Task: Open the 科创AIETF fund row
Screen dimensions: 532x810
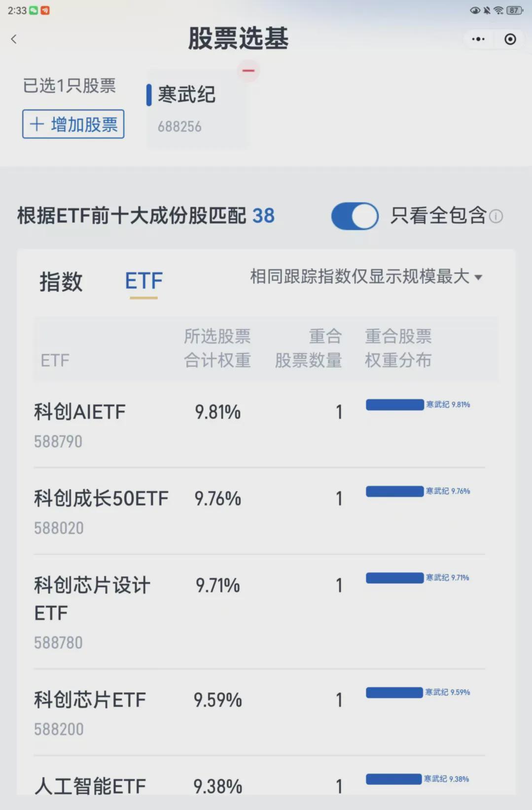Action: click(x=80, y=412)
